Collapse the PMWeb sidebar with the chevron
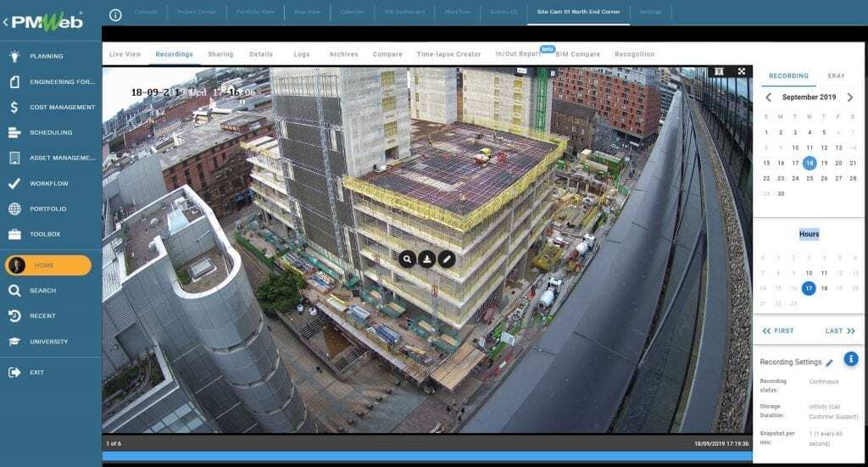The image size is (868, 467). pos(5,22)
